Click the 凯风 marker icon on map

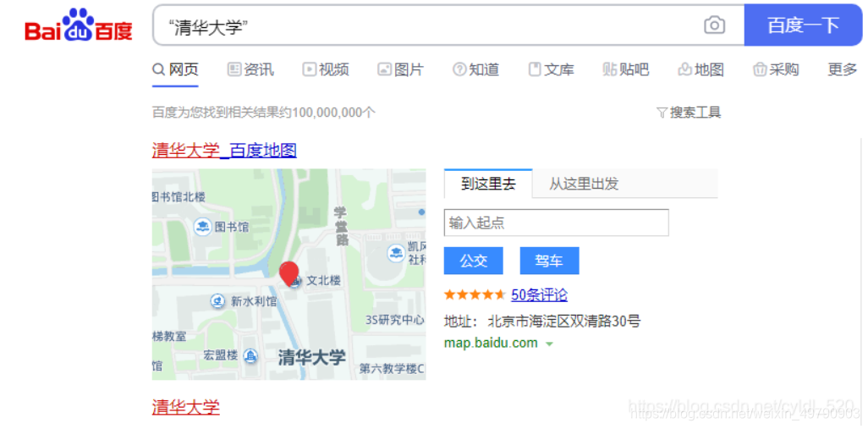coord(395,253)
